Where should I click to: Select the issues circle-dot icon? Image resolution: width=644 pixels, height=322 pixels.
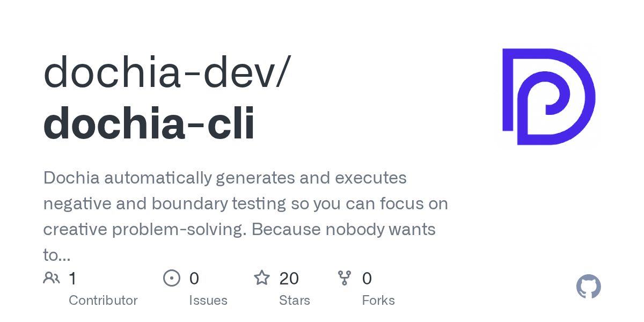pos(171,278)
